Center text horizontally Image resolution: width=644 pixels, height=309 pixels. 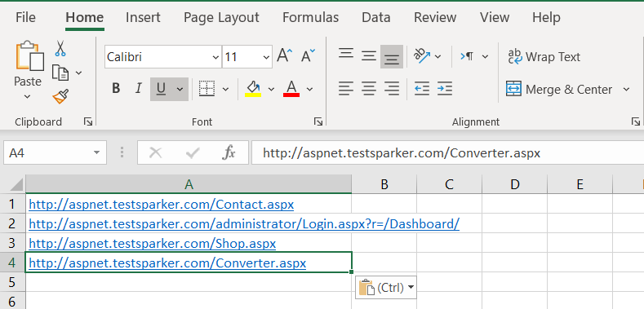point(369,88)
